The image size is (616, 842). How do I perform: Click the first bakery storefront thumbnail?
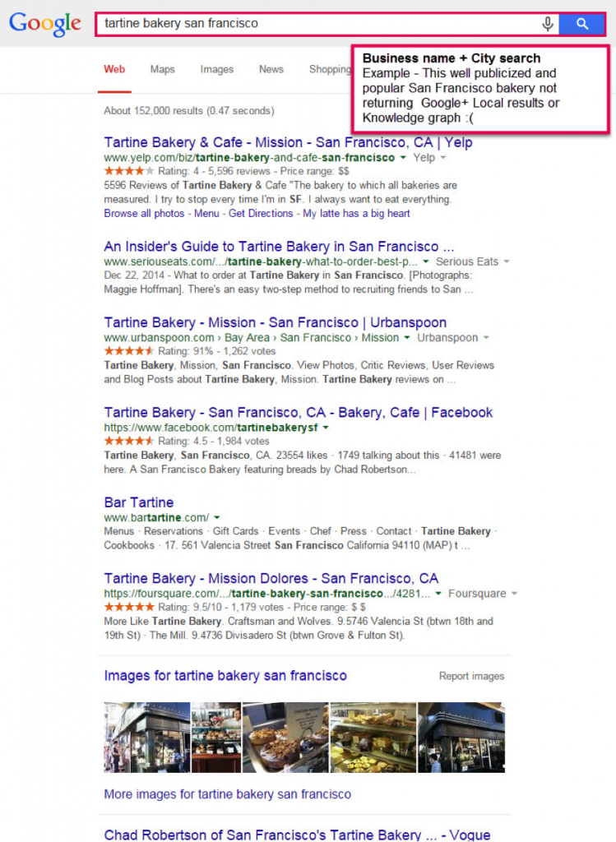point(146,738)
